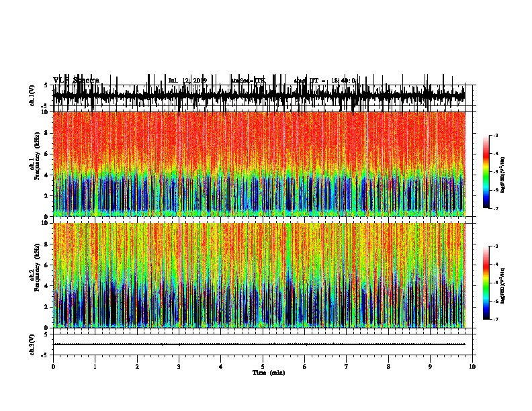The height and width of the screenshot is (411, 532).
Task: Click the '6' kHz tick on ch.2 spectrogram
Action: [x=47, y=265]
